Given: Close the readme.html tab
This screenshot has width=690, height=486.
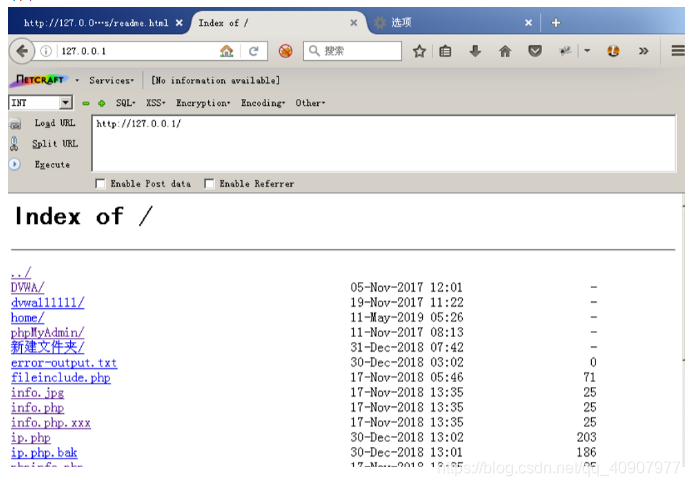Looking at the screenshot, I should tap(179, 23).
